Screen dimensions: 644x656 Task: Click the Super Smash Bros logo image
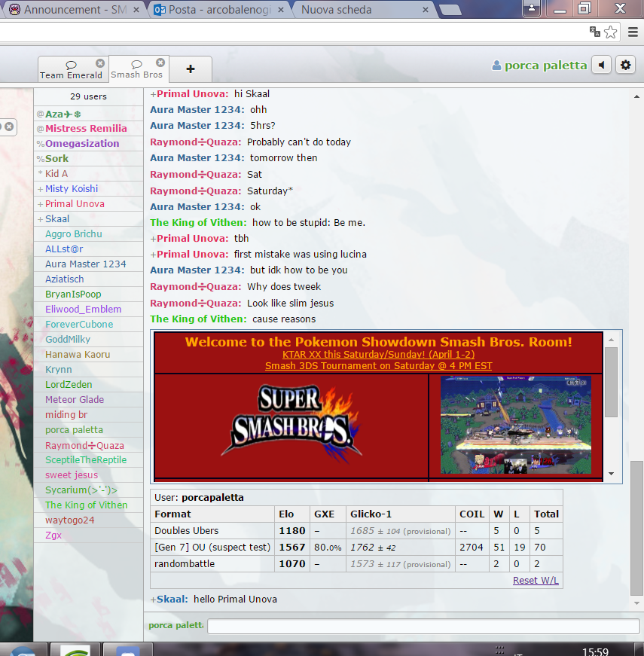point(291,425)
